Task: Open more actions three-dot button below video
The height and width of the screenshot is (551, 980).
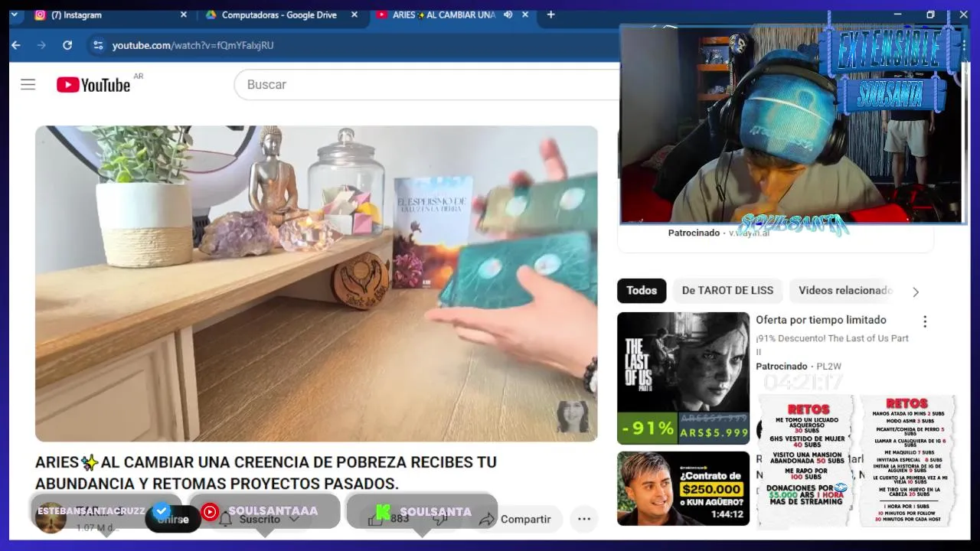Action: [584, 519]
